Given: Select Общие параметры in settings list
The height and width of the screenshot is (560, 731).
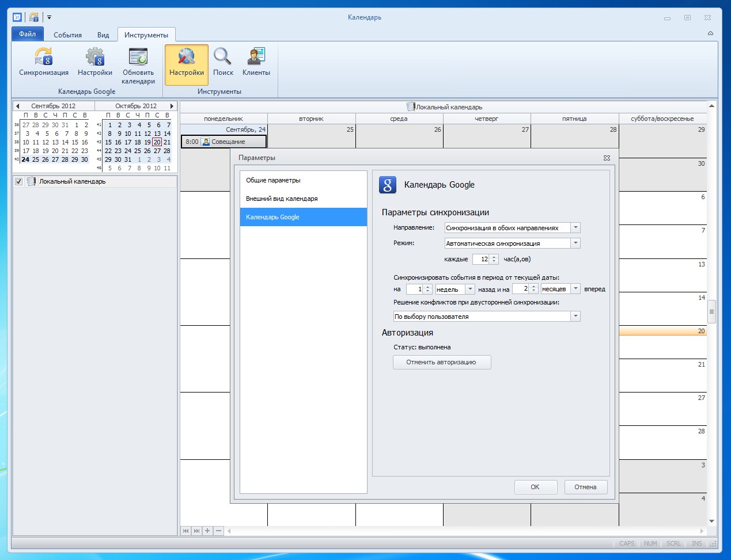Looking at the screenshot, I should [x=304, y=180].
